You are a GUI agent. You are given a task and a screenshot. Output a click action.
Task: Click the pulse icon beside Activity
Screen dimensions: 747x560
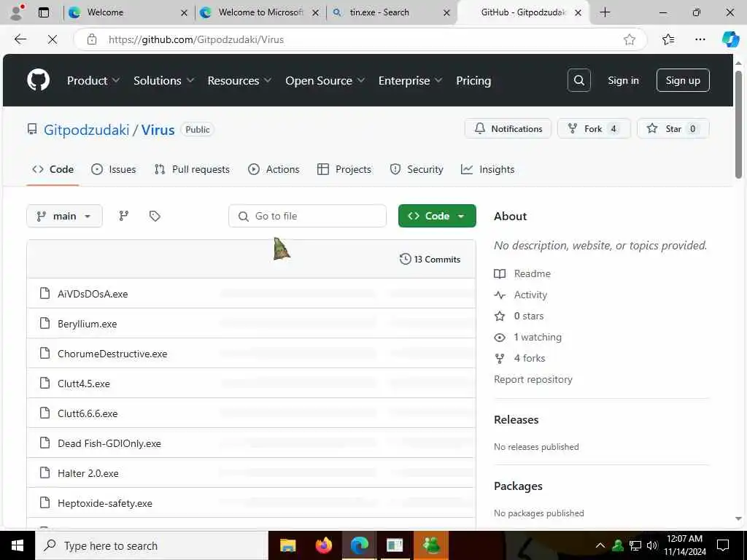point(500,295)
